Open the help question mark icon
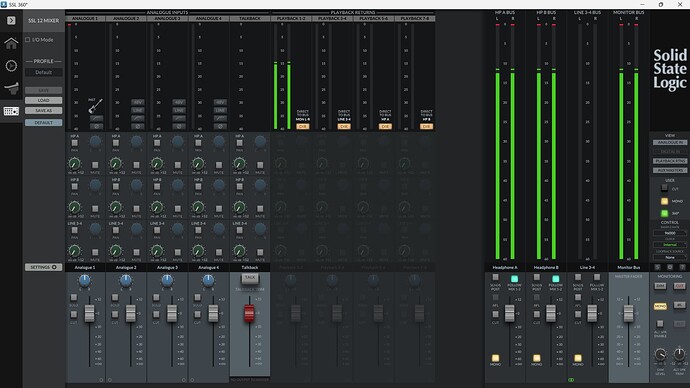This screenshot has width=690, height=388. [x=683, y=267]
